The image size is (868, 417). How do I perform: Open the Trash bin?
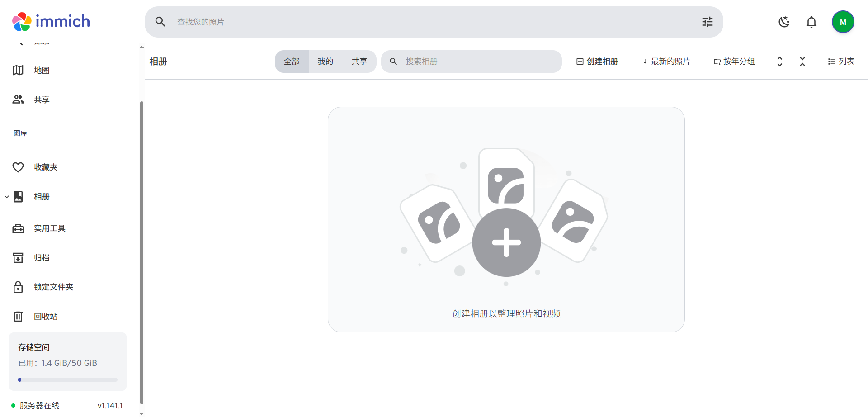(x=45, y=317)
